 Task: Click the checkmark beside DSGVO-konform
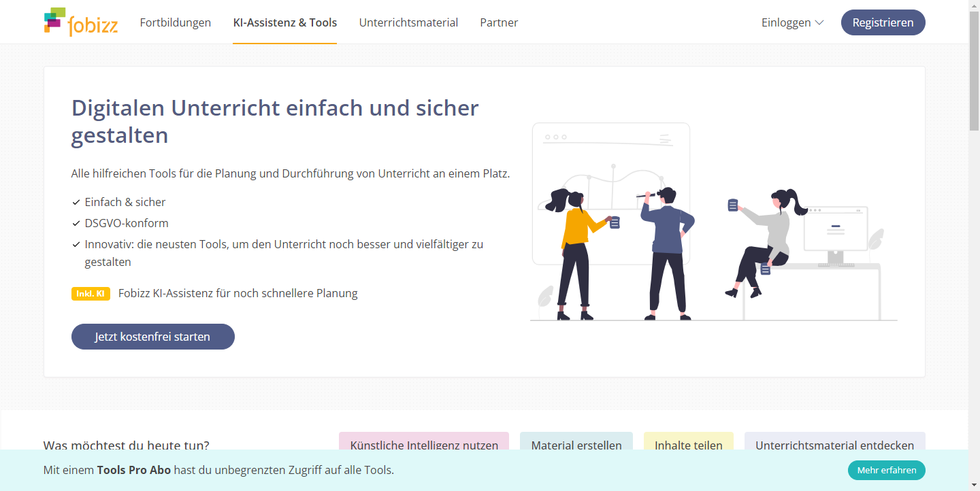[x=76, y=223]
